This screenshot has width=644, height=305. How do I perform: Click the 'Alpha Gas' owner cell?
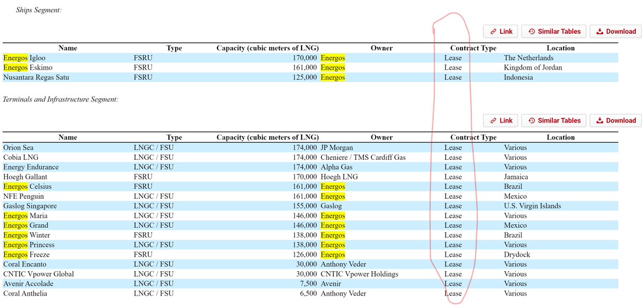pyautogui.click(x=336, y=167)
